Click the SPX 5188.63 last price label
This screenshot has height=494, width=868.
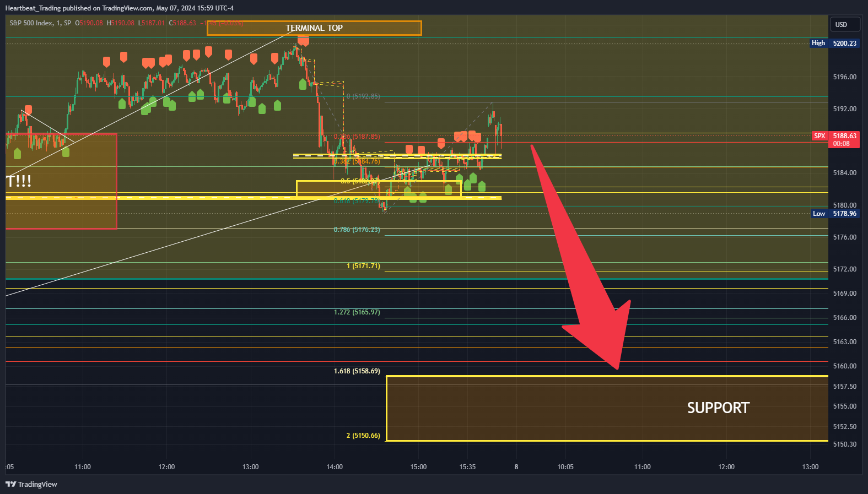[836, 139]
